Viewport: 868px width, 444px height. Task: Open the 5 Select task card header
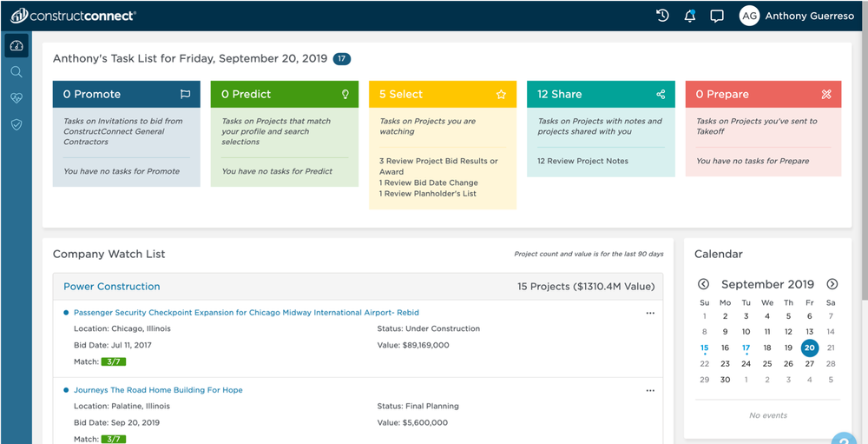443,94
